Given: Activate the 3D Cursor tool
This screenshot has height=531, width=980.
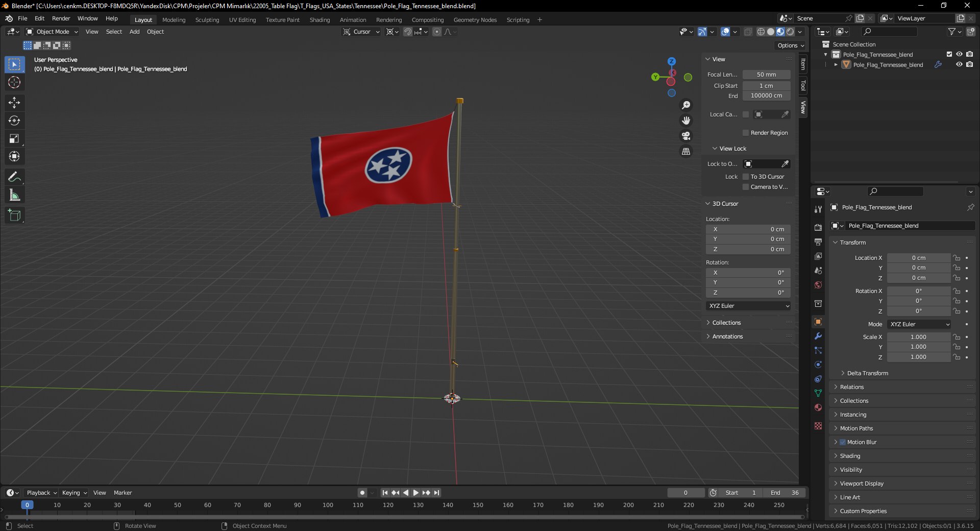Looking at the screenshot, I should click(x=14, y=82).
